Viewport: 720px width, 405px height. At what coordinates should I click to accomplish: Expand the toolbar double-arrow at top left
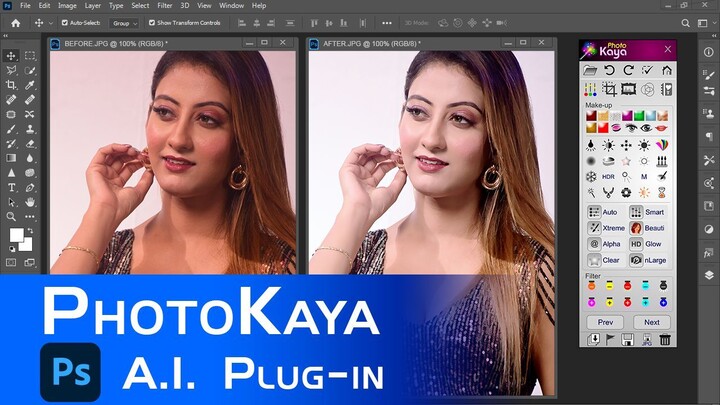(x=6, y=35)
